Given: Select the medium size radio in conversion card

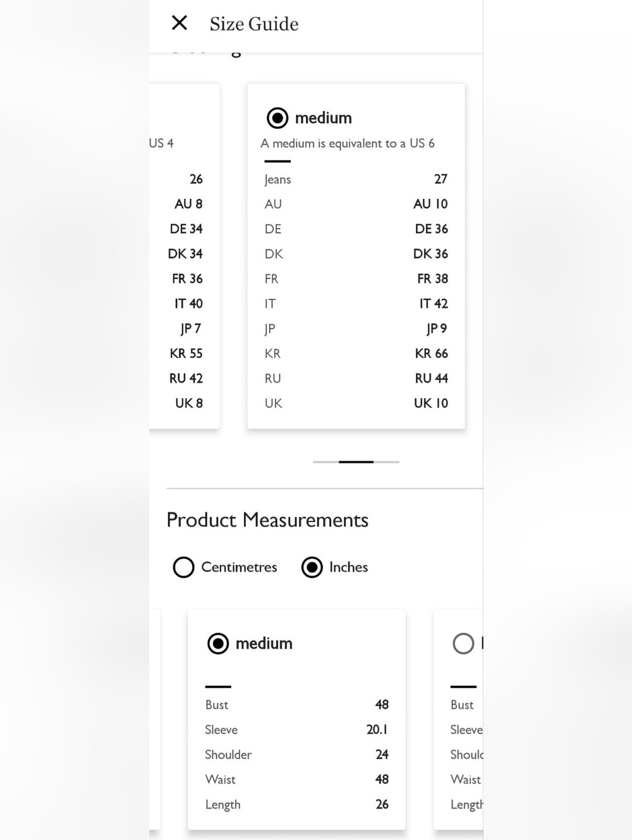Looking at the screenshot, I should click(x=277, y=118).
